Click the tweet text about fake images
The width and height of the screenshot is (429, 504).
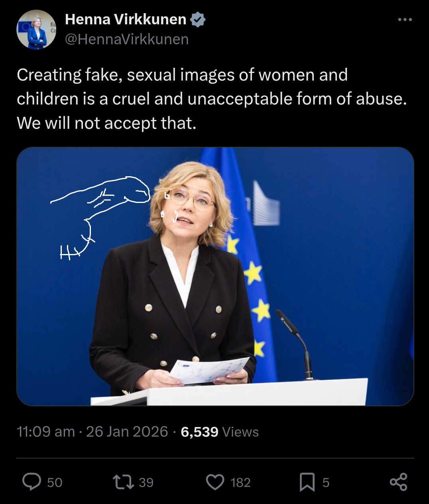click(212, 99)
